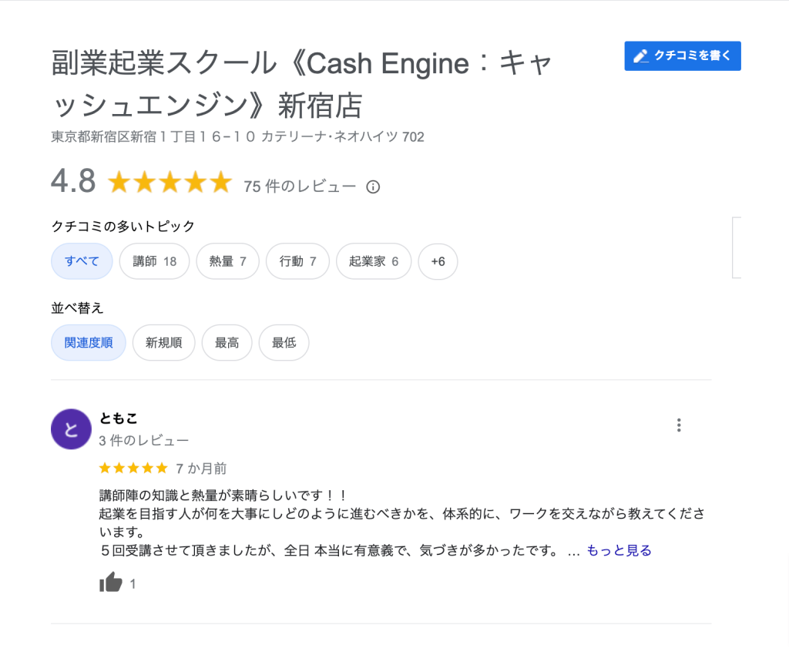Click the thumbs up icon on ともこ's review
The width and height of the screenshot is (789, 672).
109,583
